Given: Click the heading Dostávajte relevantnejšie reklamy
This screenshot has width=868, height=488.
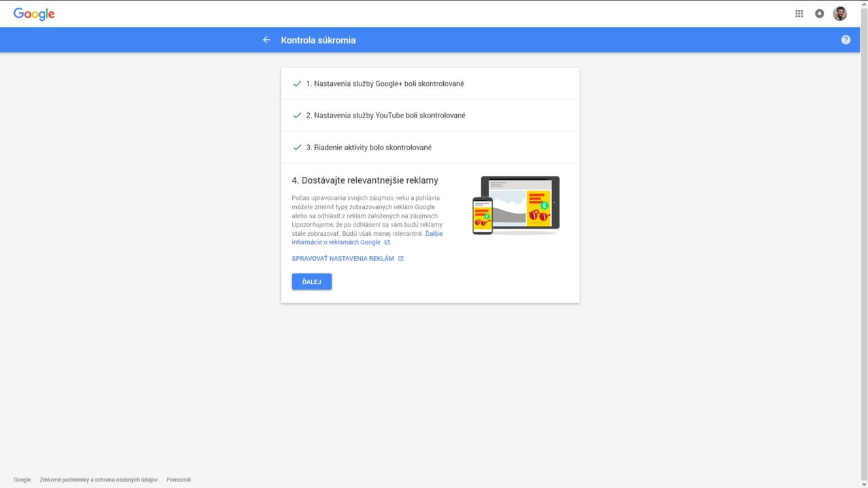Looking at the screenshot, I should (365, 180).
